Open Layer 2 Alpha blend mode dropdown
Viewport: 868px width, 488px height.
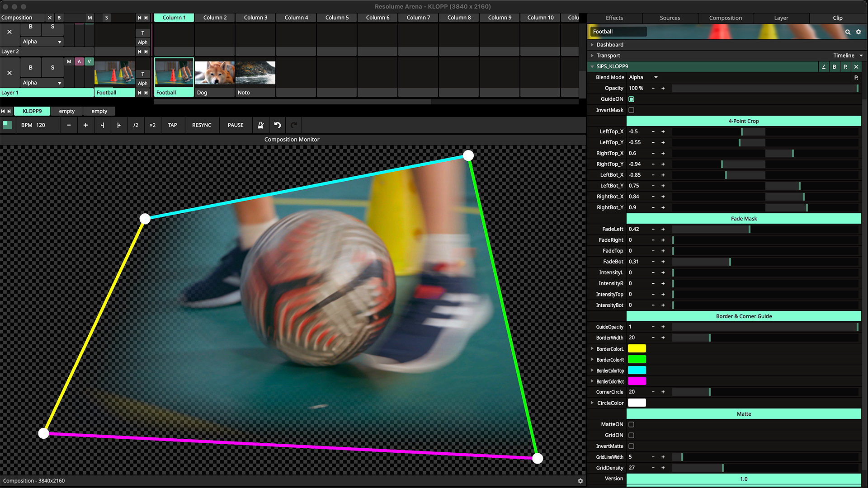(42, 42)
